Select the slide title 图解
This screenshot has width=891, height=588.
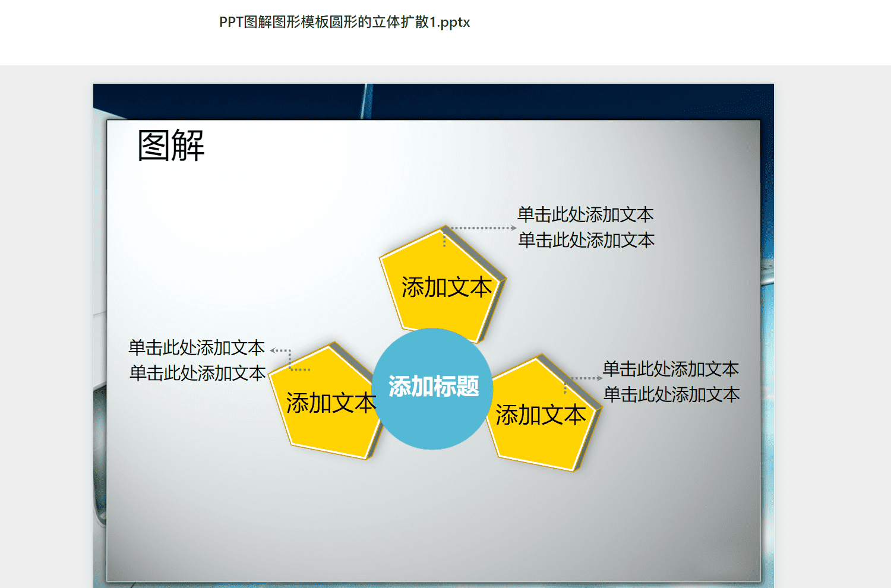click(171, 146)
